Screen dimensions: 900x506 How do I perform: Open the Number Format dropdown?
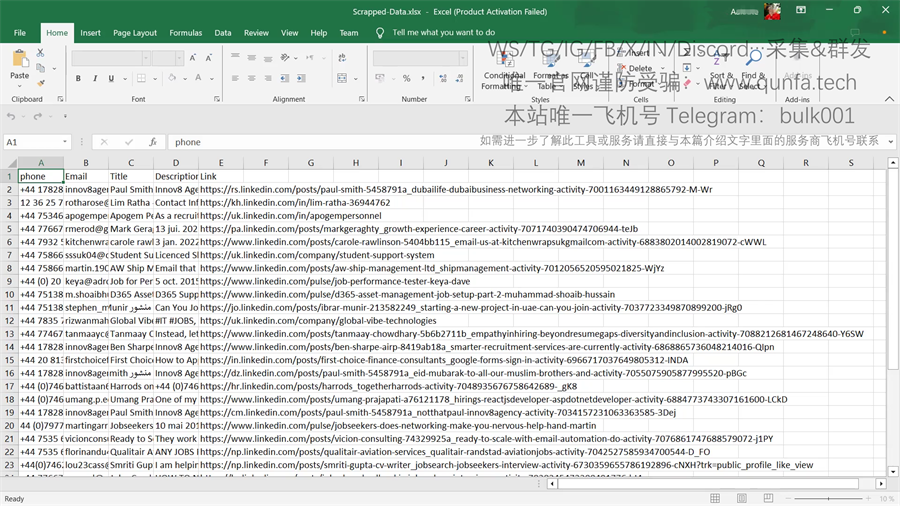click(463, 58)
